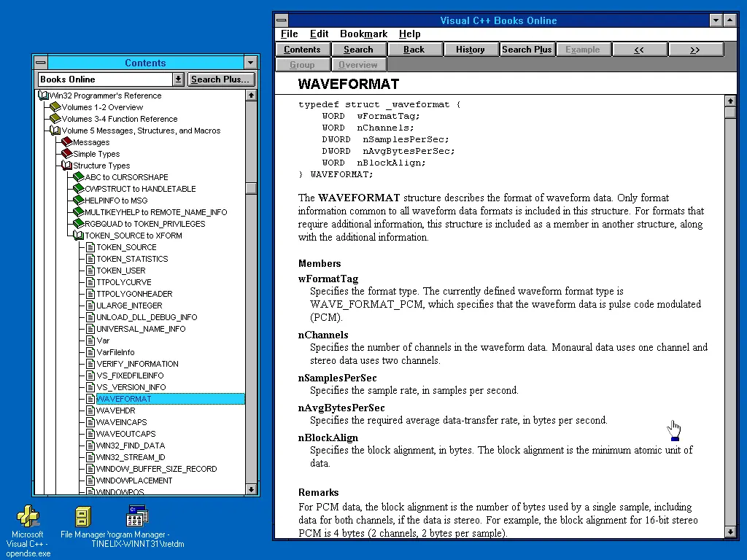Open the Books Online window control menu box
Screen dimensions: 747x560
(282, 20)
